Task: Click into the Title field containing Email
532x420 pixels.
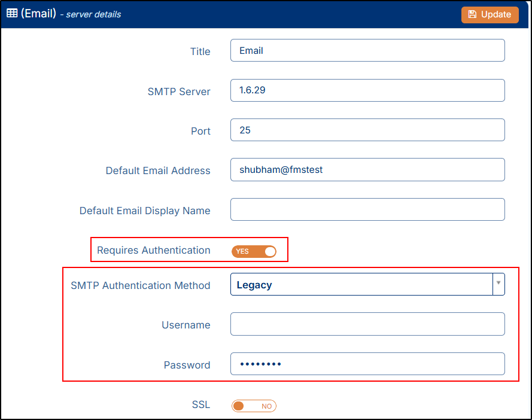Action: click(x=367, y=51)
